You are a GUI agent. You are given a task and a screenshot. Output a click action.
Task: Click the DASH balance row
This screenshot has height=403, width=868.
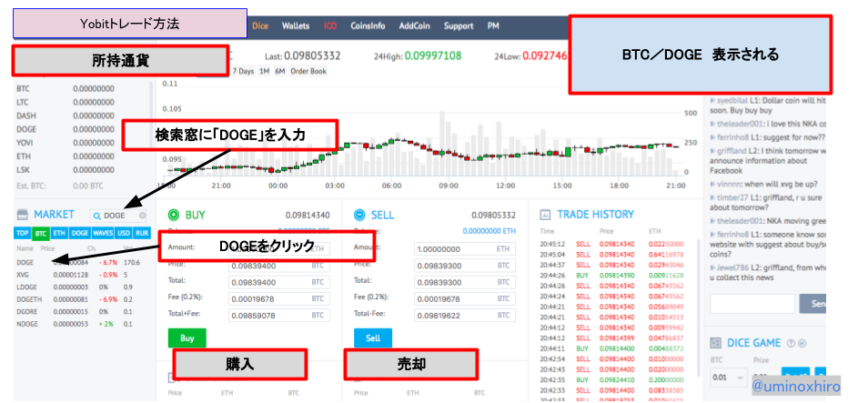(x=82, y=116)
